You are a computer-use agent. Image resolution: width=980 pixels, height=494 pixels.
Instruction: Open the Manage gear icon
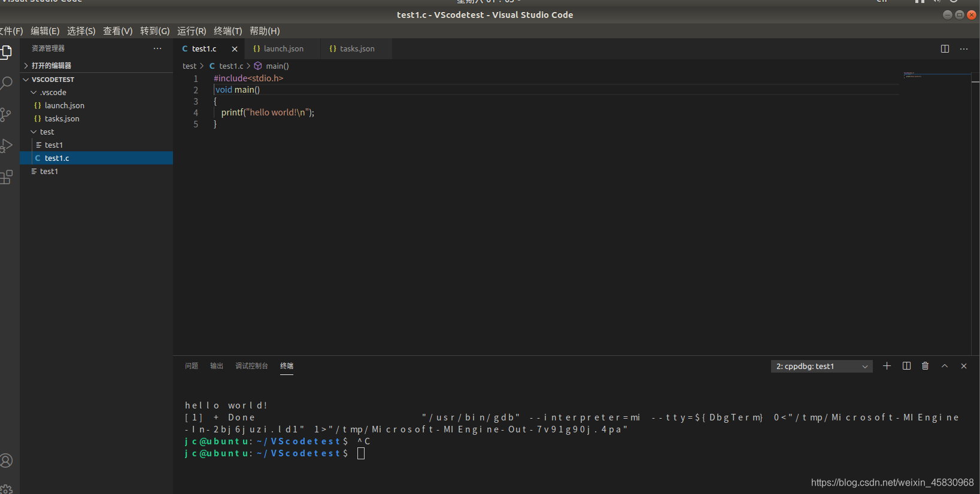tap(6, 489)
